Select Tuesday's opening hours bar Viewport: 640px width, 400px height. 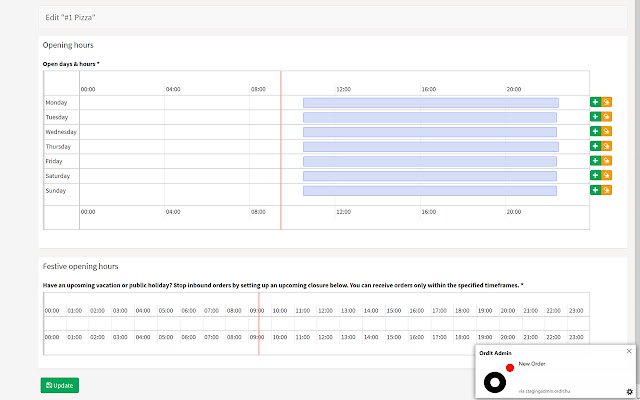pos(430,118)
